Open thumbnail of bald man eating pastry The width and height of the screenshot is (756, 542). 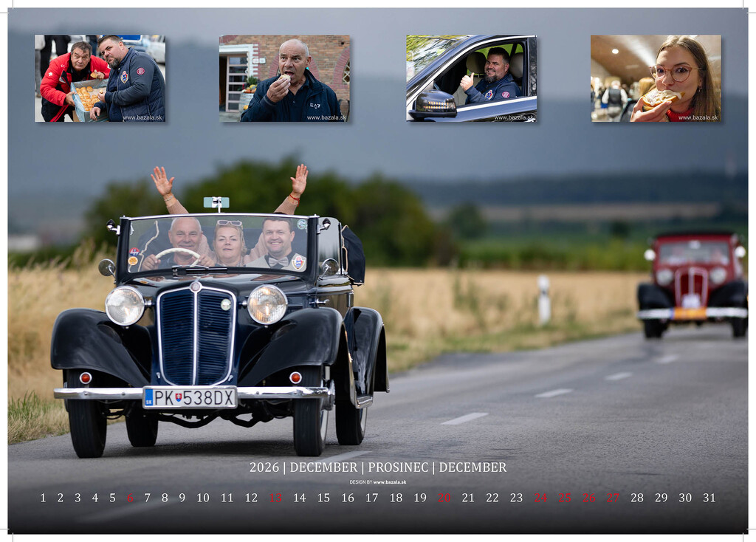point(284,78)
